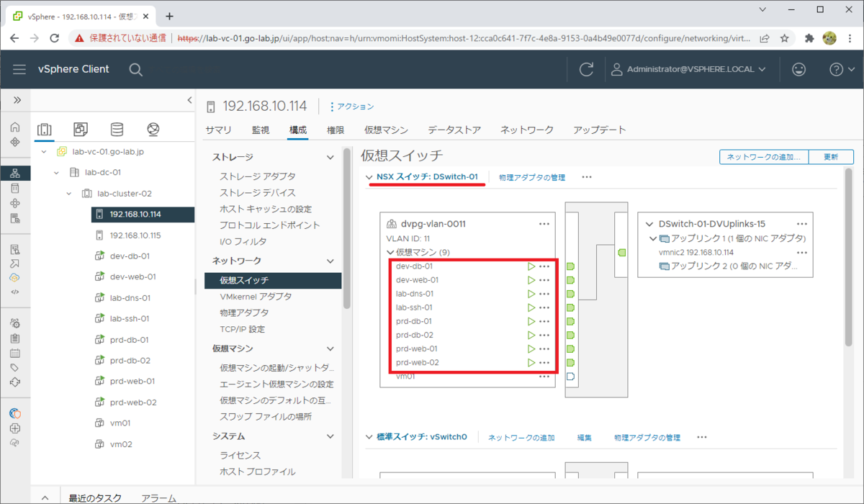Select Hosts and Clusters inventory tab icon

[x=44, y=130]
